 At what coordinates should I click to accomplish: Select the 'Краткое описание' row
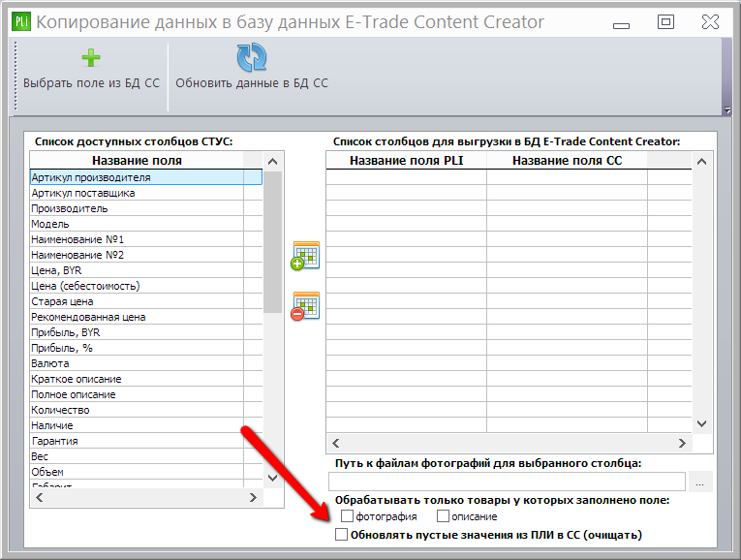pyautogui.click(x=146, y=379)
